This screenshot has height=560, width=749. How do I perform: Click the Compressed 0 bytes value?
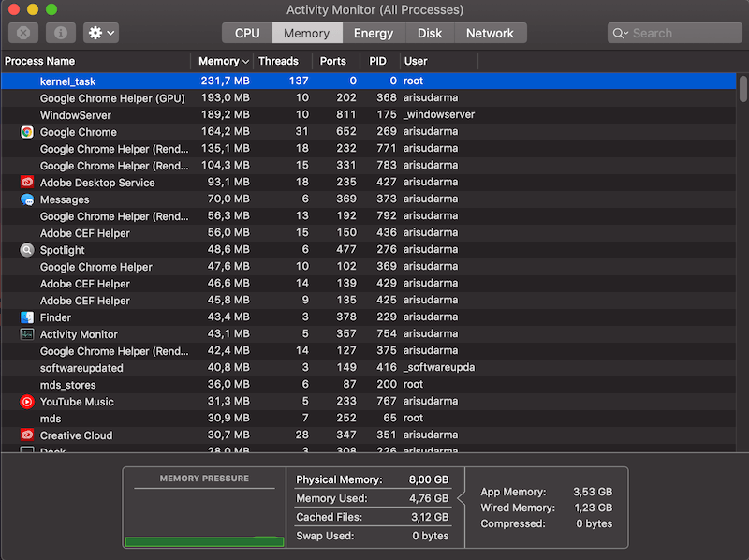594,523
